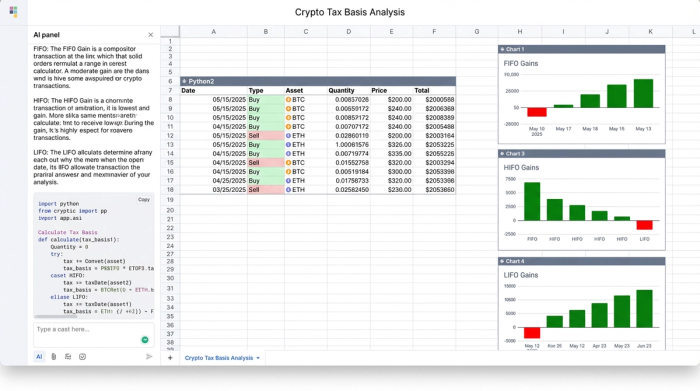The image size is (700, 391).
Task: Click the Total column header cell
Action: 434,91
